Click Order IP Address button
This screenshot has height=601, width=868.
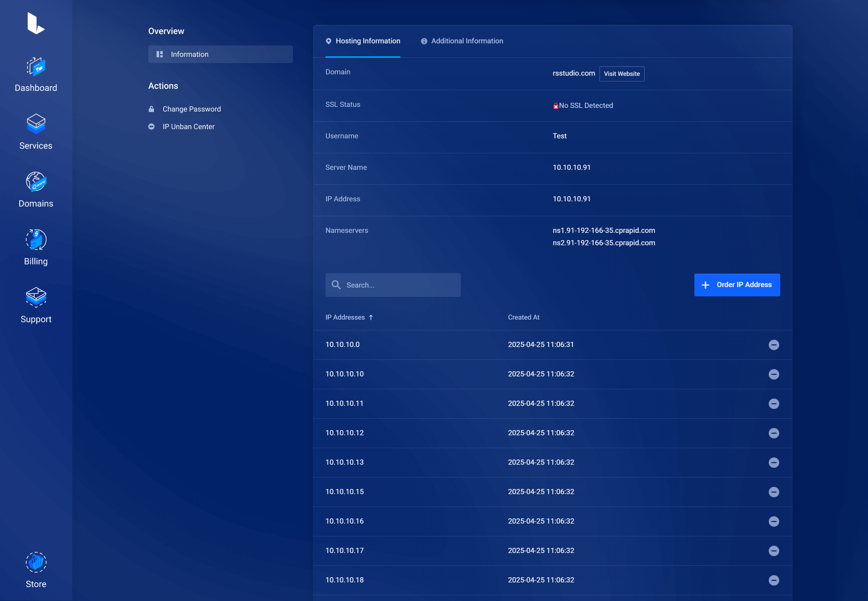coord(737,285)
